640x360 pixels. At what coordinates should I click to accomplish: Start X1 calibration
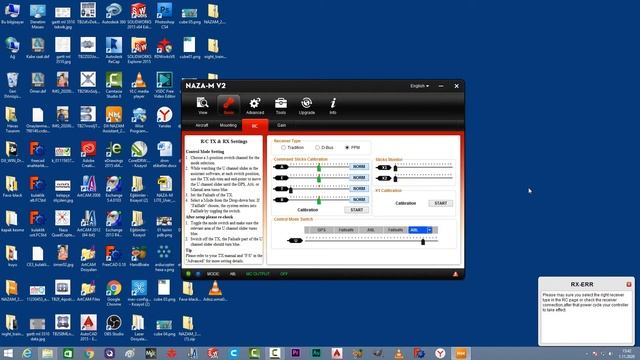pos(440,203)
